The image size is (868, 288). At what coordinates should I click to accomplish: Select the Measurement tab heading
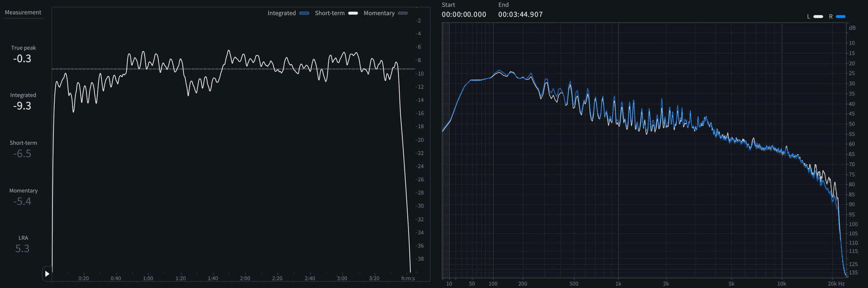click(x=23, y=12)
